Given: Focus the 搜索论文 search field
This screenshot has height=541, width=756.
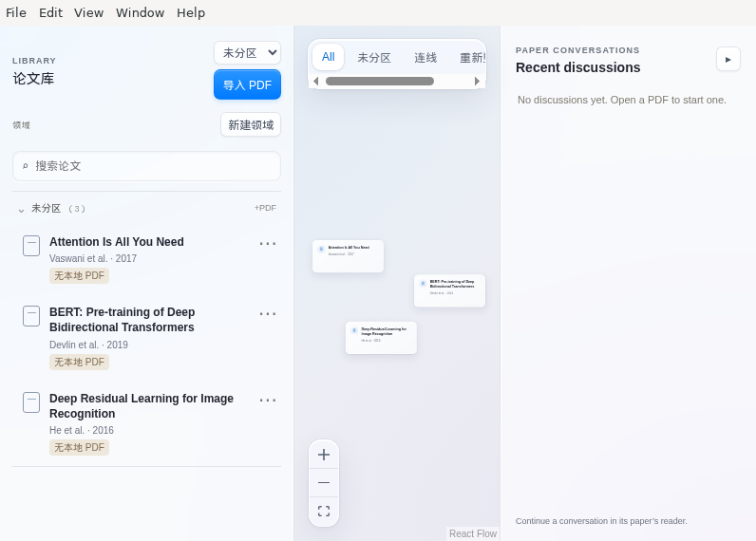Looking at the screenshot, I should [x=146, y=166].
